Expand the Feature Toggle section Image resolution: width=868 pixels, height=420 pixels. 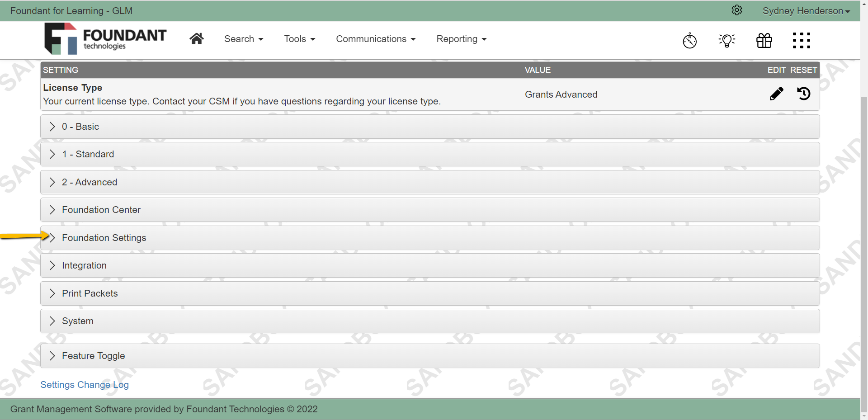93,356
